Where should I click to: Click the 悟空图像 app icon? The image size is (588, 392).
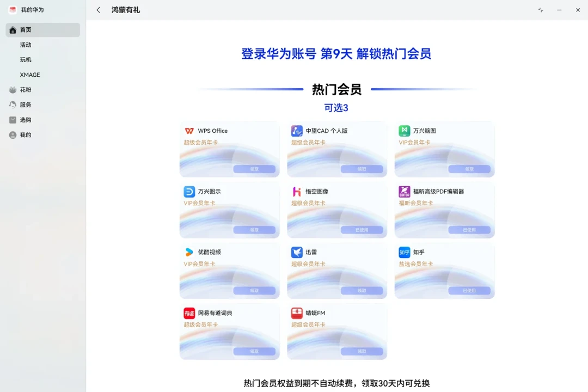(x=297, y=192)
